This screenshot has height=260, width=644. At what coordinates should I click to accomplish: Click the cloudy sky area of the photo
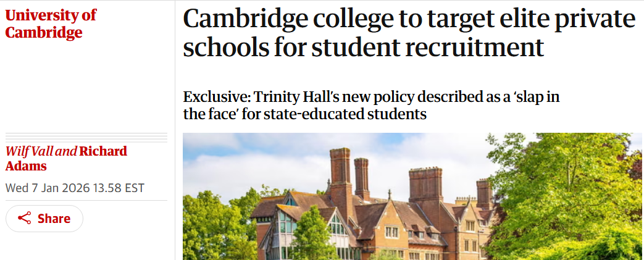pos(247,161)
